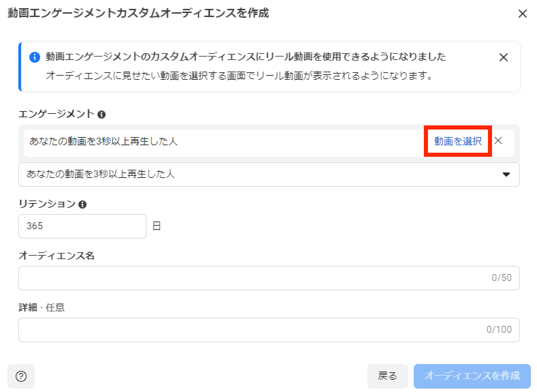Click the 動画を選択 link

point(458,141)
